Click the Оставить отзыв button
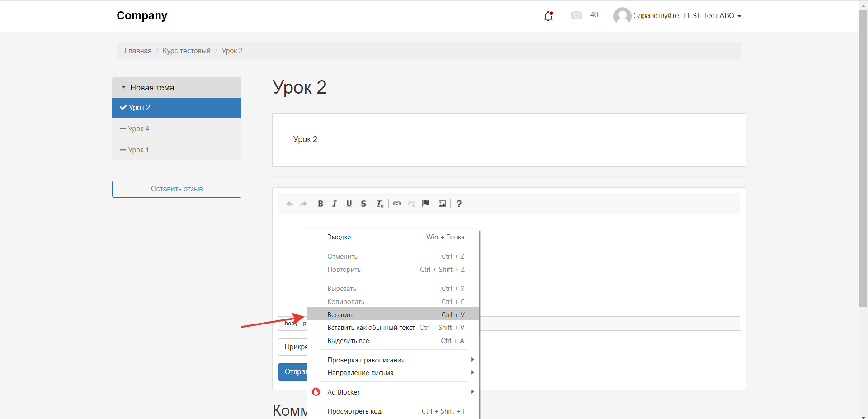868x419 pixels. tap(177, 189)
